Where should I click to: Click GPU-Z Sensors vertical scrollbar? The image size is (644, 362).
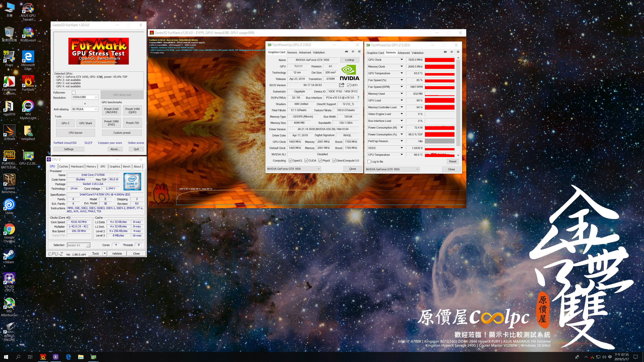coord(458,106)
